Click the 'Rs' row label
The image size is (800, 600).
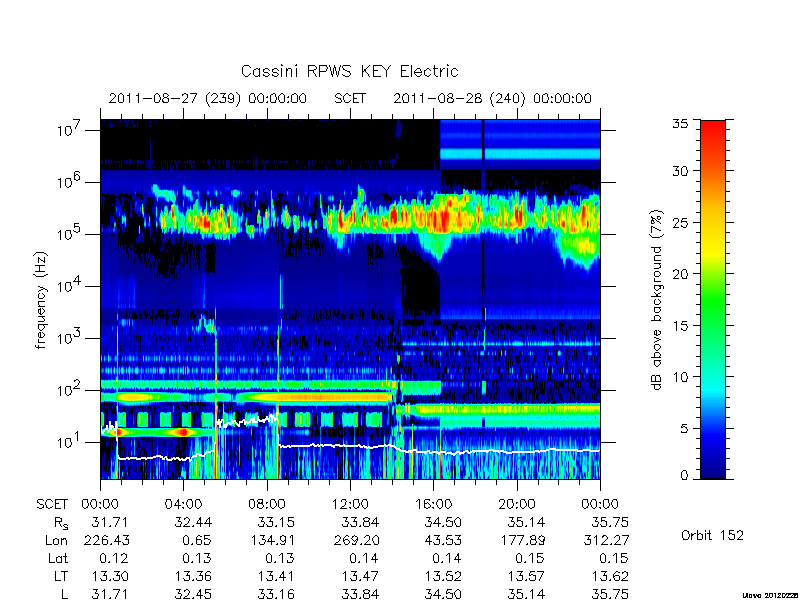coord(61,523)
